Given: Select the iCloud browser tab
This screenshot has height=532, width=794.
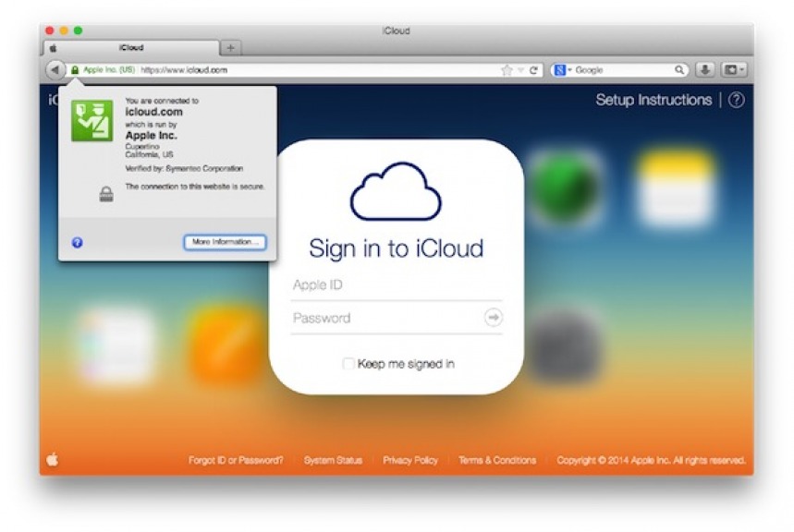Looking at the screenshot, I should (x=131, y=47).
